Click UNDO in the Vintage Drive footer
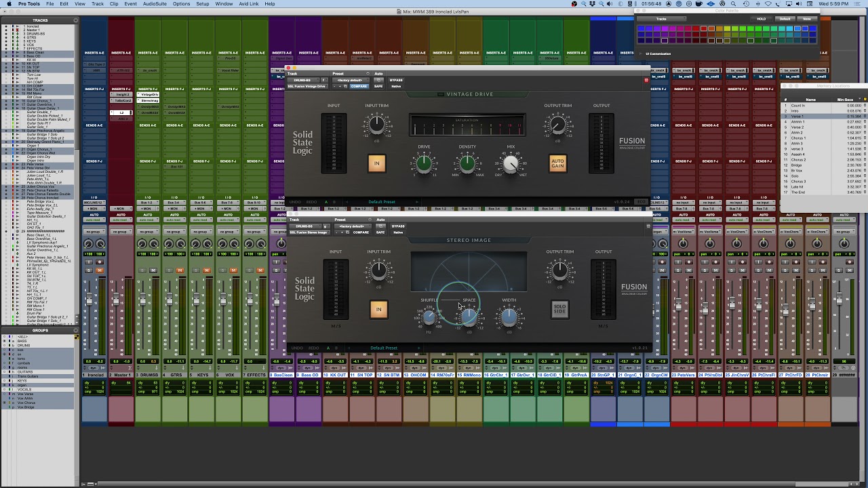Viewport: 868px width, 488px height. (x=295, y=202)
